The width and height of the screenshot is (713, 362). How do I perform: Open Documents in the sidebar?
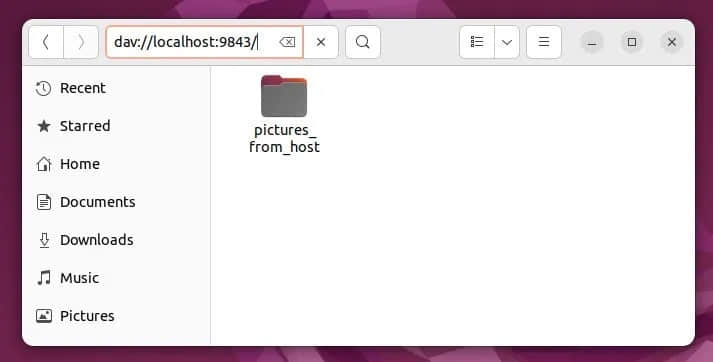pos(116,202)
